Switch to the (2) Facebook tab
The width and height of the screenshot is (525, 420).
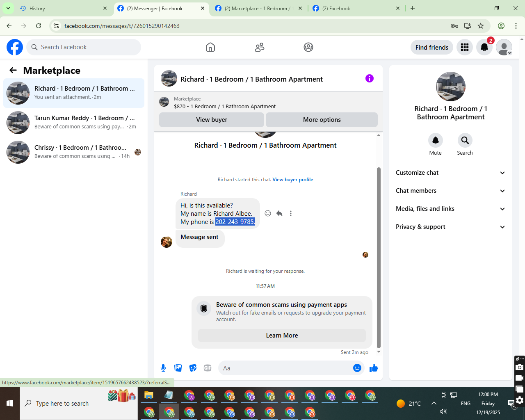pos(356,8)
